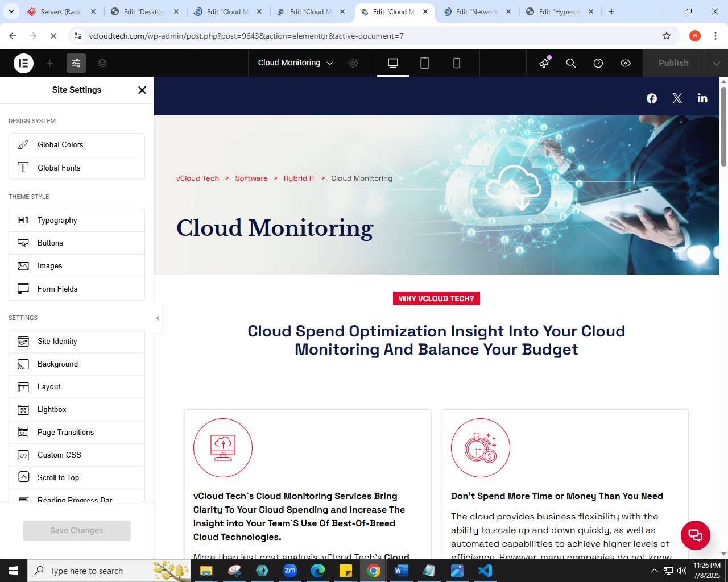This screenshot has width=728, height=582.
Task: Open Visual Studio Code from taskbar
Action: tap(485, 571)
